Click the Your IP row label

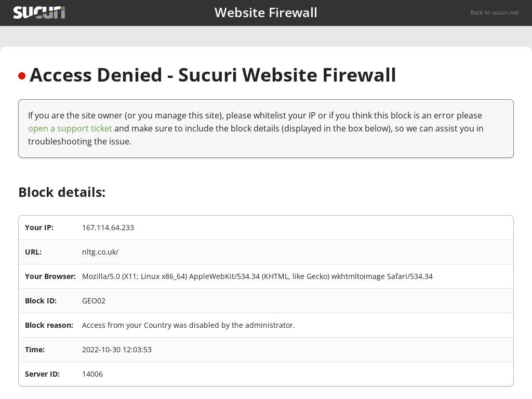39,228
